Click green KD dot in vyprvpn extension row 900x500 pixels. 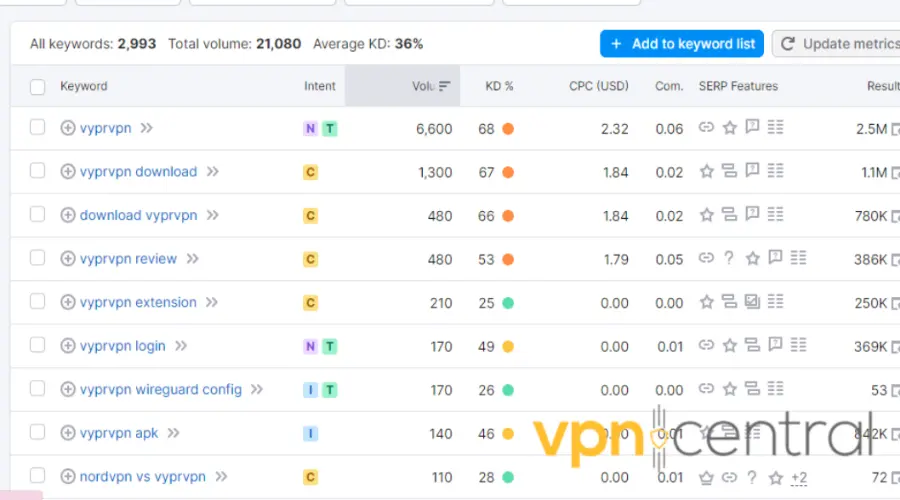(508, 303)
